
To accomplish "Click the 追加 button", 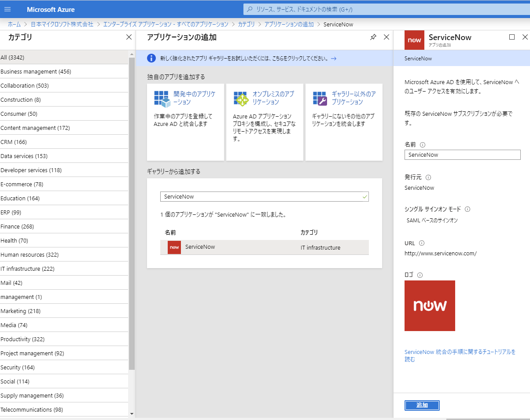I will pos(422,405).
